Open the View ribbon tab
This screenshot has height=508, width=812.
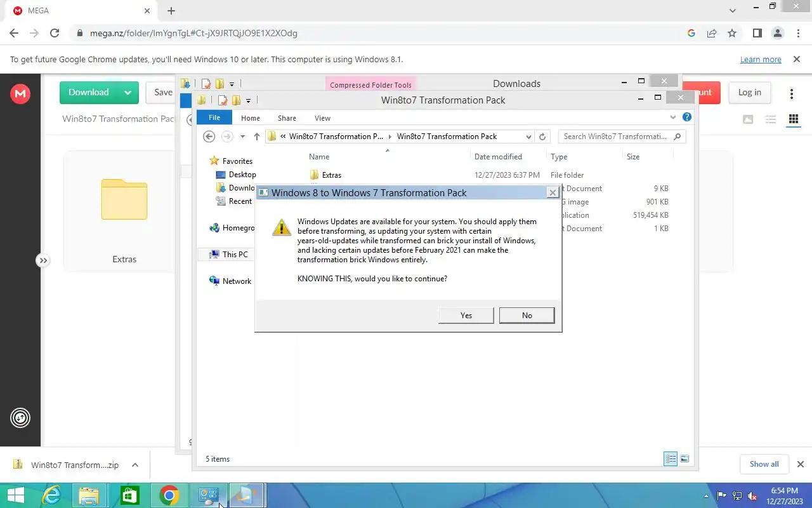[322, 118]
